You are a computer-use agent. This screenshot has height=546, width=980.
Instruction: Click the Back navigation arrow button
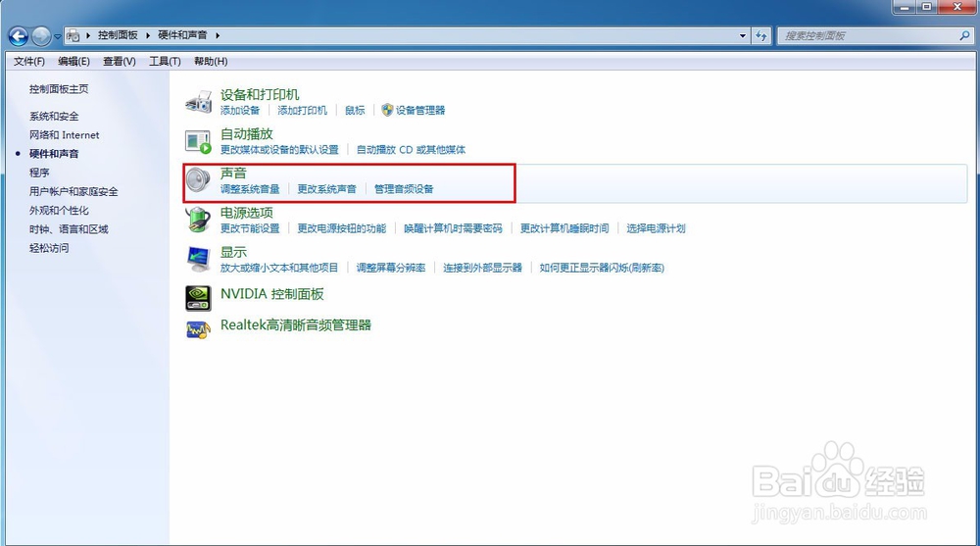click(x=19, y=36)
